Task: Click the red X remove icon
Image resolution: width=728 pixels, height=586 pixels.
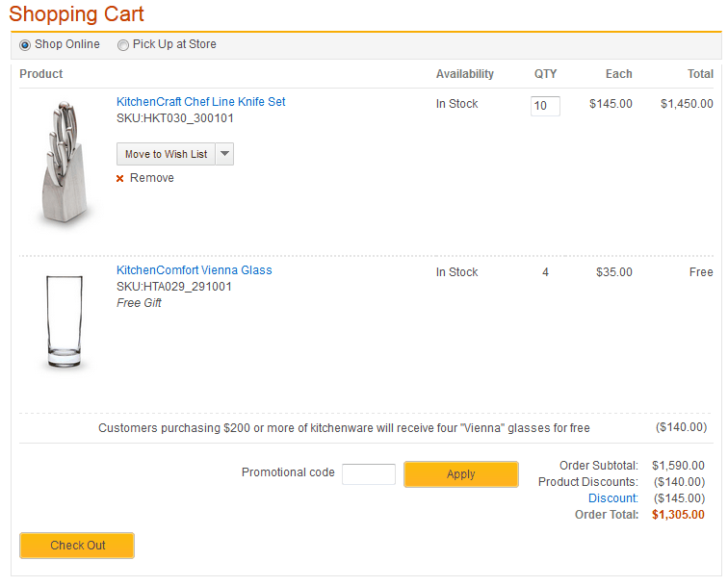Action: pyautogui.click(x=120, y=178)
